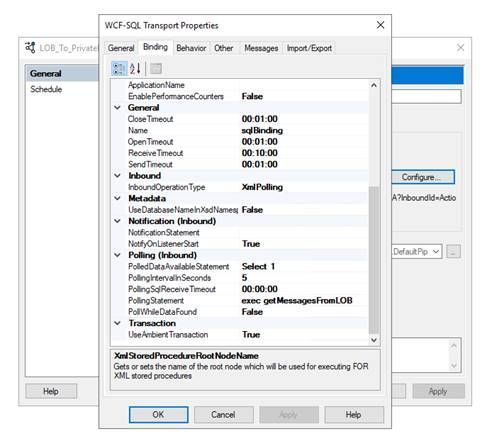Image resolution: width=482 pixels, height=441 pixels.
Task: Click the ellipsis button beside pipeline dropdown
Action: coord(453,252)
